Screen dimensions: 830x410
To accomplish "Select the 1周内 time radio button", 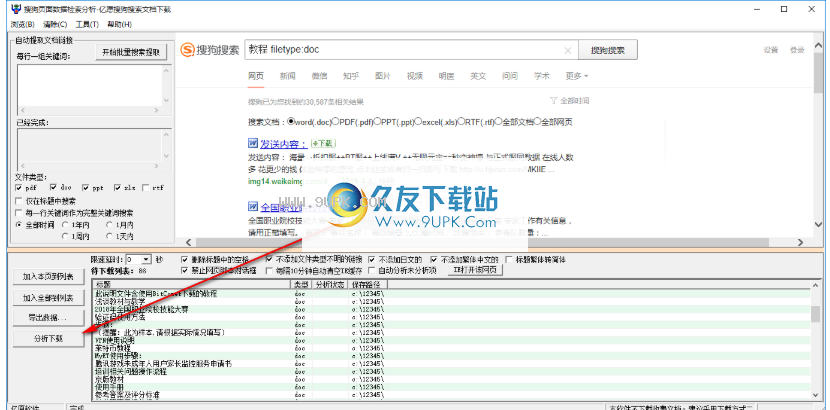I will [x=65, y=236].
